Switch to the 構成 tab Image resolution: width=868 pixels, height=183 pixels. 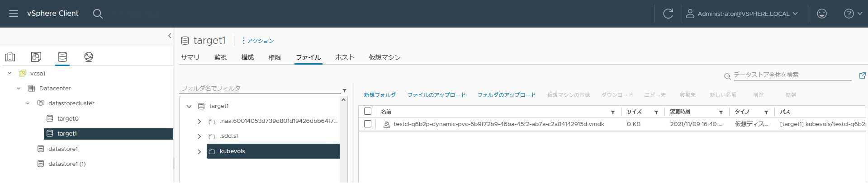tap(247, 57)
